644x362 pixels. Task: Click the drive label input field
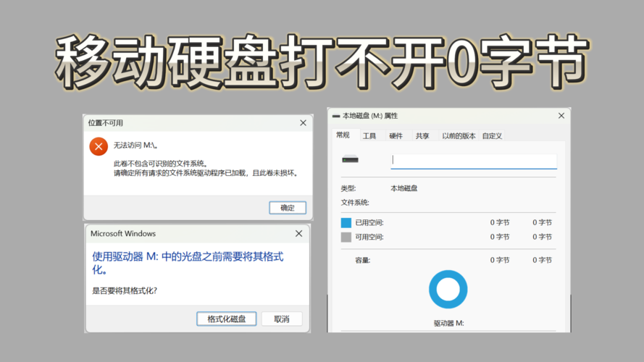(x=474, y=161)
